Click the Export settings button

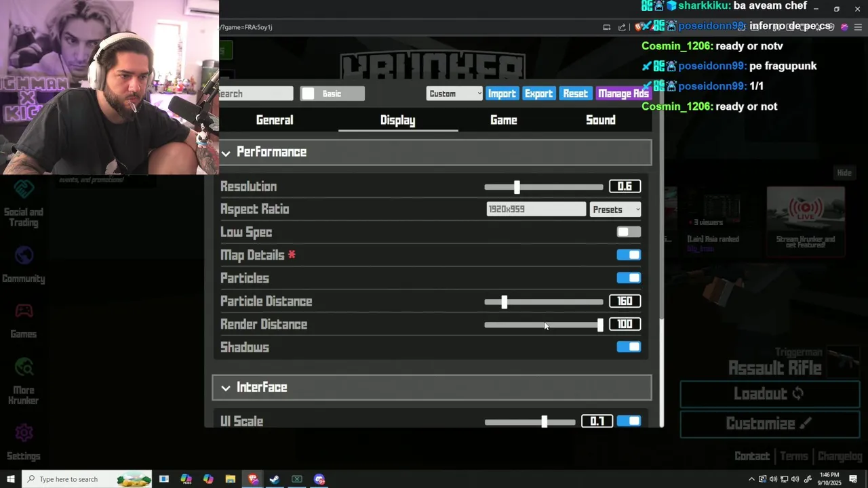pyautogui.click(x=538, y=94)
